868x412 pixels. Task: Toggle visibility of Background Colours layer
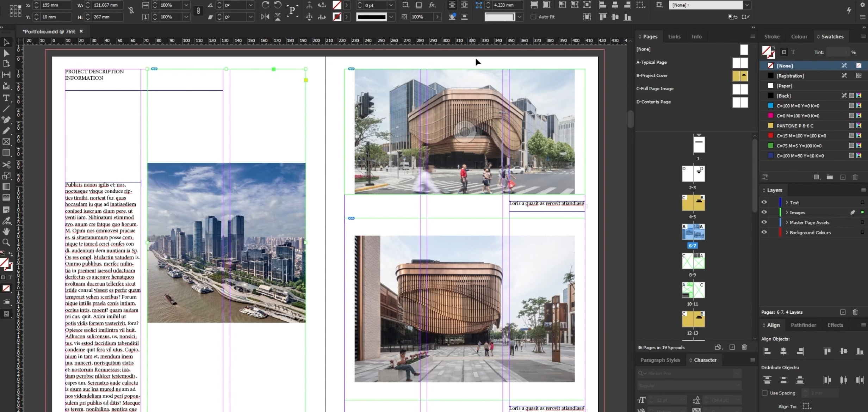click(x=764, y=232)
